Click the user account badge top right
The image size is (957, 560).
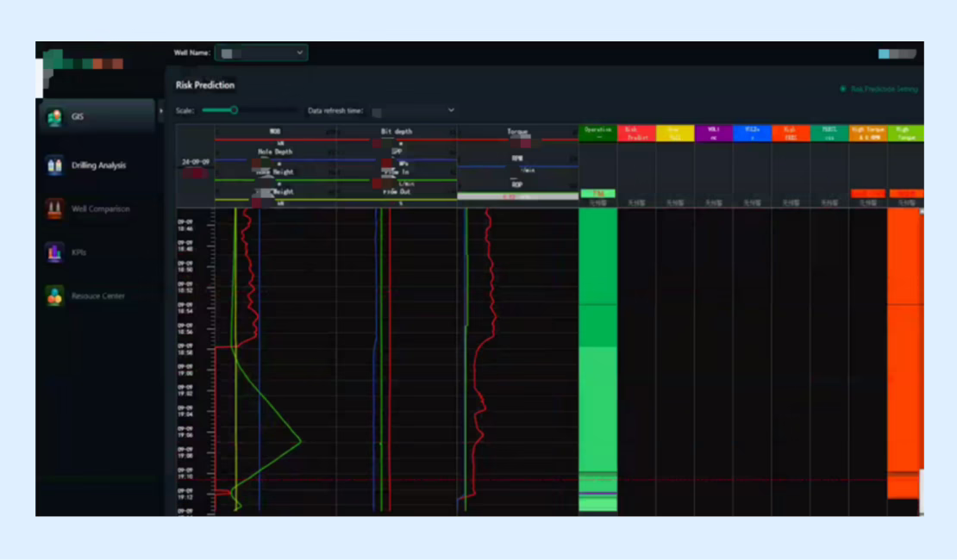point(897,53)
